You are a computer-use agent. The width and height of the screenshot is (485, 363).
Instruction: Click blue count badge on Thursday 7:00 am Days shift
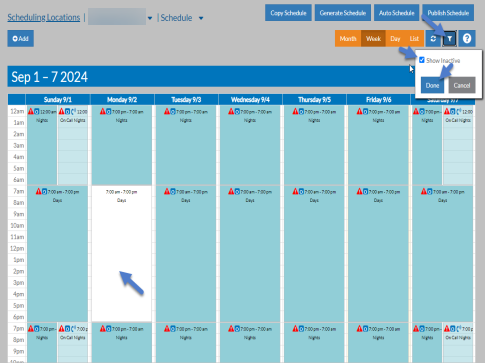coord(301,191)
